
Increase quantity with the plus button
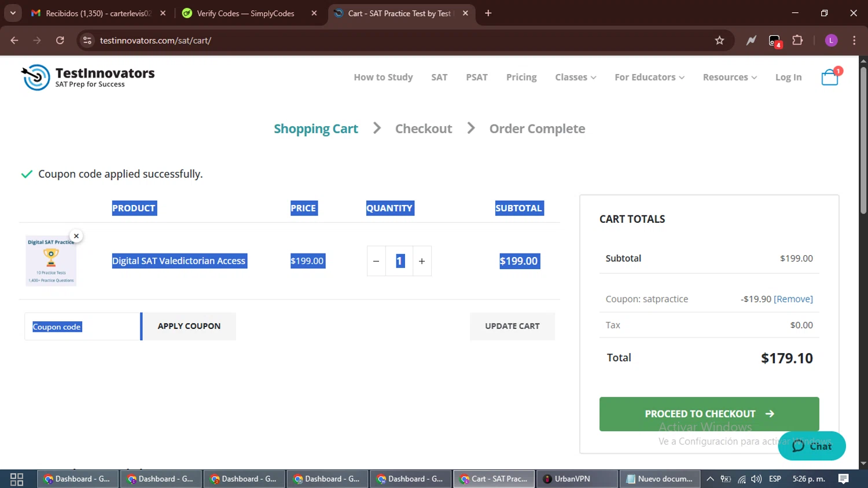422,261
